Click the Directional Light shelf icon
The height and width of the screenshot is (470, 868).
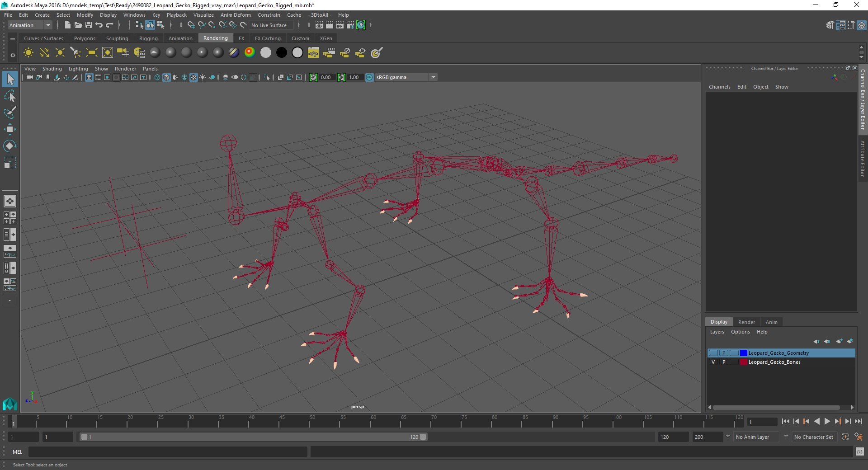[44, 53]
